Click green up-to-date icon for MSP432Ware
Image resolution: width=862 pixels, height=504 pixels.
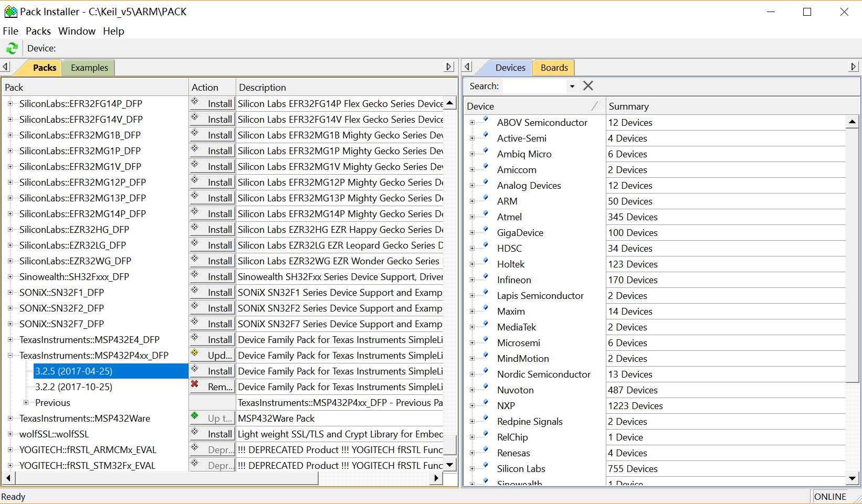click(195, 416)
